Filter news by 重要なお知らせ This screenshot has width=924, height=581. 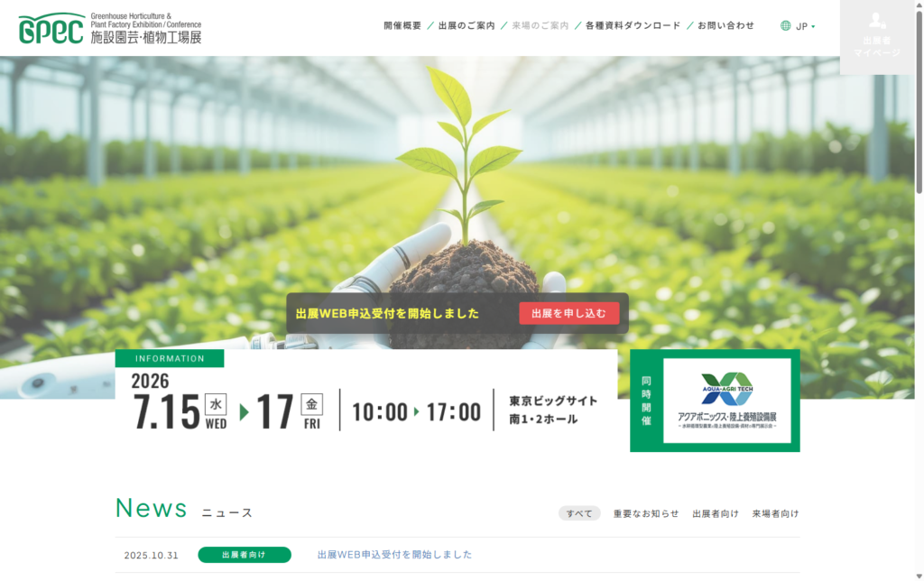(646, 513)
